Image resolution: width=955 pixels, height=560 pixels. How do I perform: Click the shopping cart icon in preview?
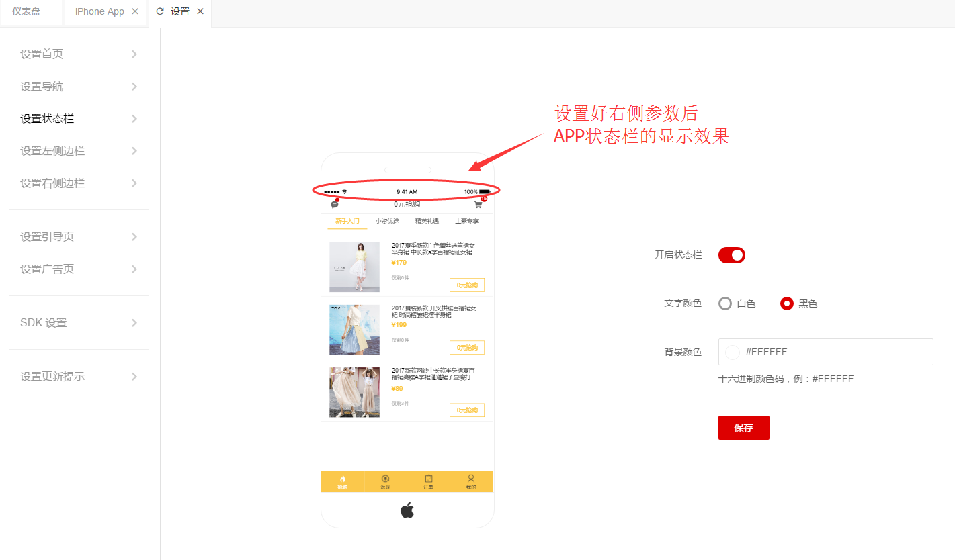click(x=479, y=204)
